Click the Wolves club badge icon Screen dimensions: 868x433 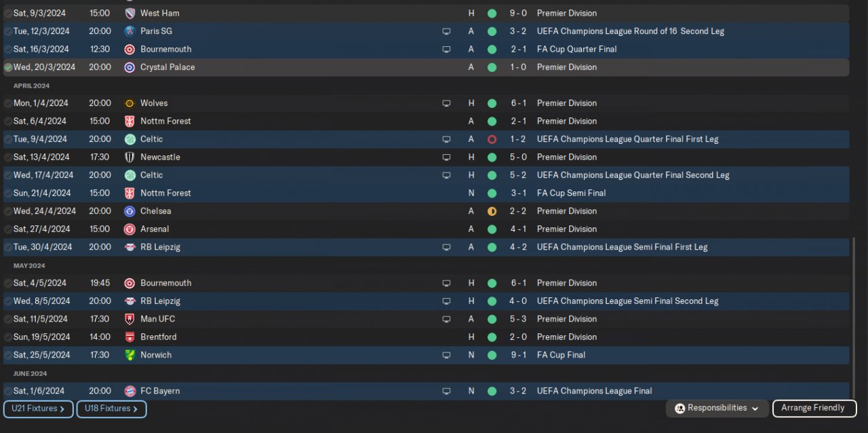pos(130,103)
